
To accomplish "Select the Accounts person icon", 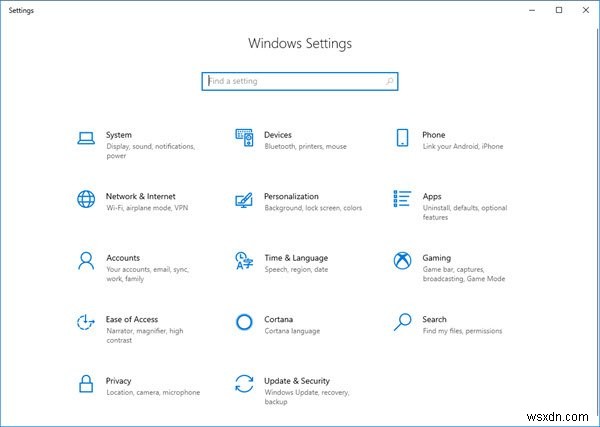I will pyautogui.click(x=86, y=260).
